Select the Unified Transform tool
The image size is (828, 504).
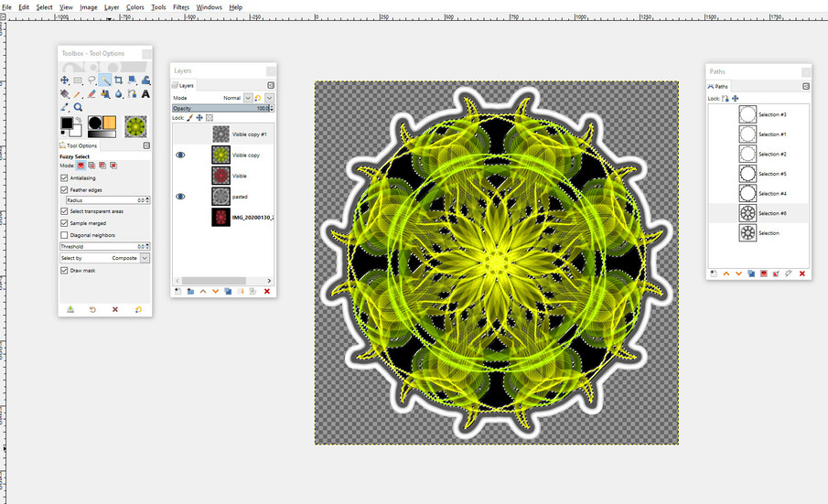pos(132,80)
